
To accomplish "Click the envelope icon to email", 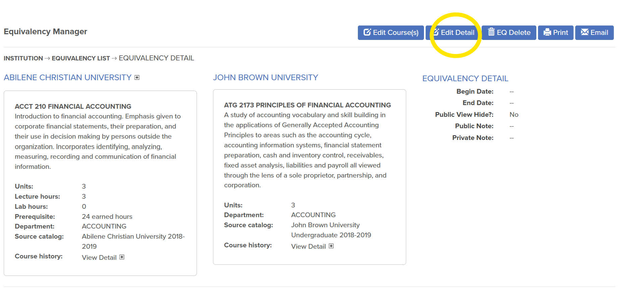I will point(585,32).
